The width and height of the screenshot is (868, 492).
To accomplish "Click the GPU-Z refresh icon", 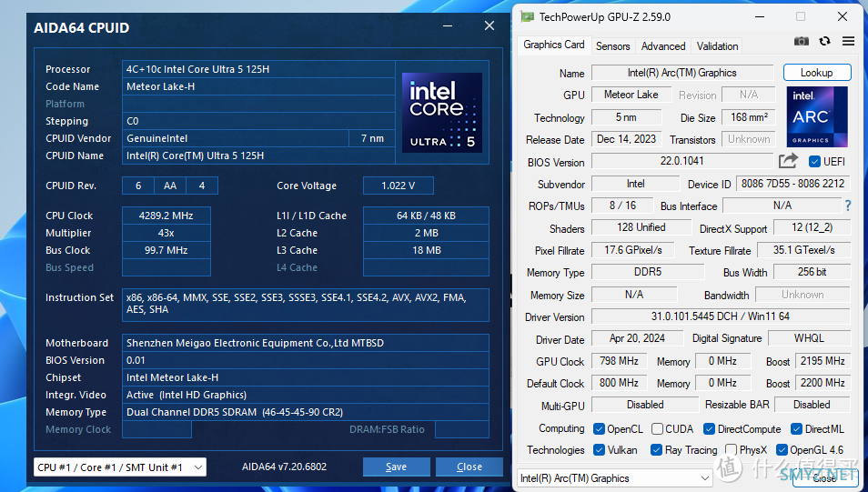I will click(x=825, y=41).
